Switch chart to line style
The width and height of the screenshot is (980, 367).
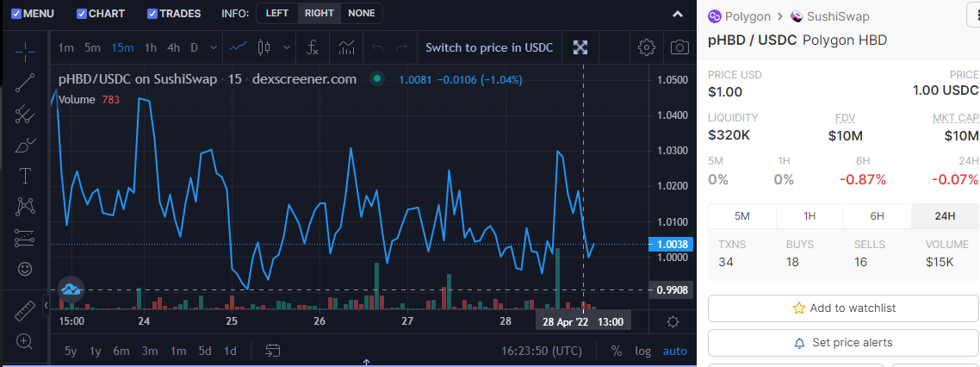click(x=239, y=47)
